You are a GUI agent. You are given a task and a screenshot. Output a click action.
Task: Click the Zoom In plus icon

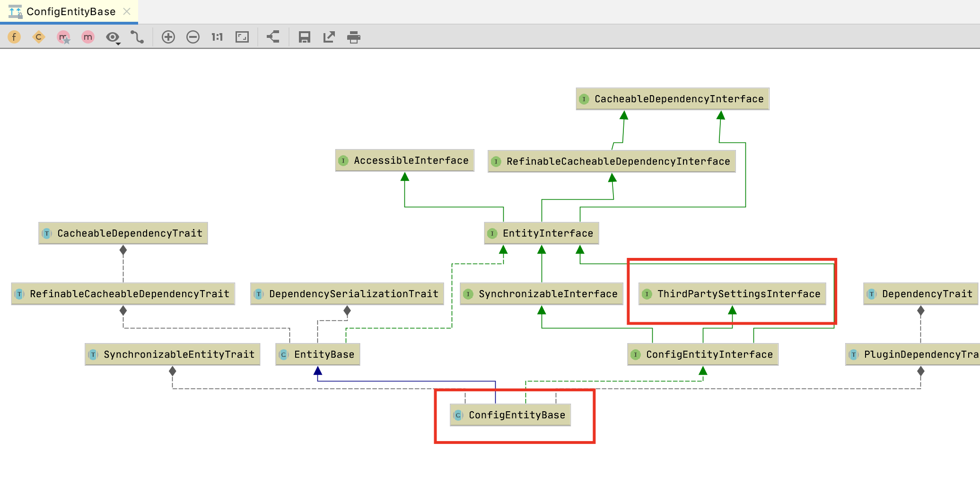[168, 37]
